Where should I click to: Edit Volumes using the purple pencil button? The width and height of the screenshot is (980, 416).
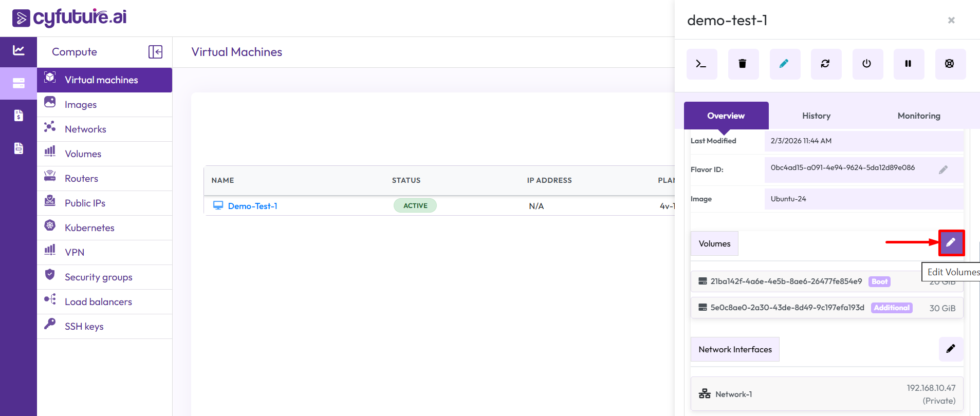(x=951, y=243)
